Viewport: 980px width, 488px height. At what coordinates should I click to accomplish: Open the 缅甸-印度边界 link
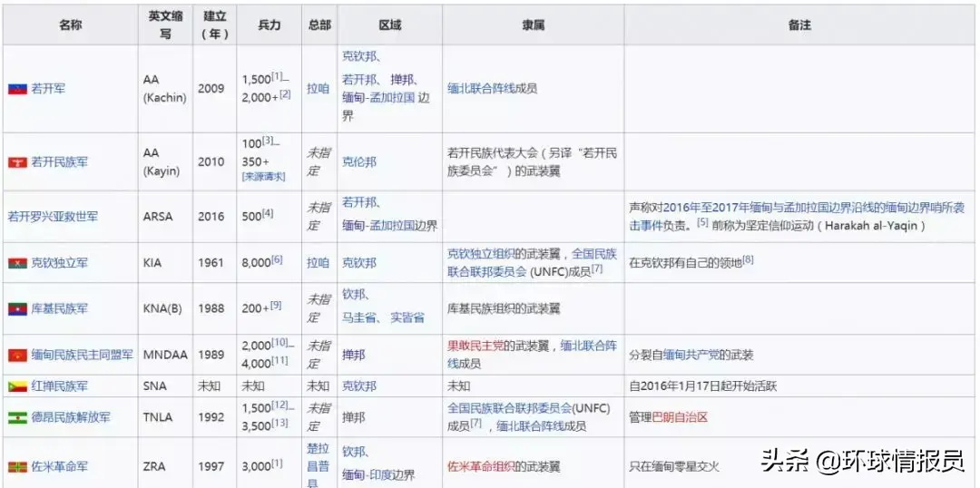(377, 475)
